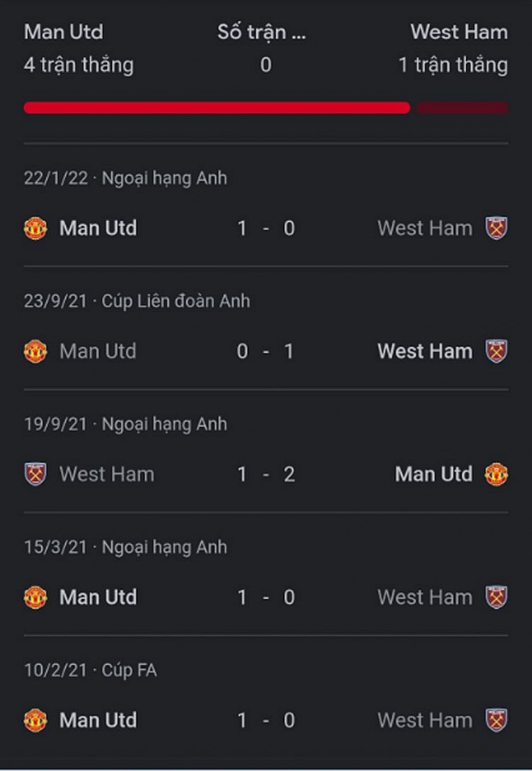Toggle highlight on the 19/9/21 West Ham row
Image resolution: width=532 pixels, height=771 pixels.
pos(266,474)
